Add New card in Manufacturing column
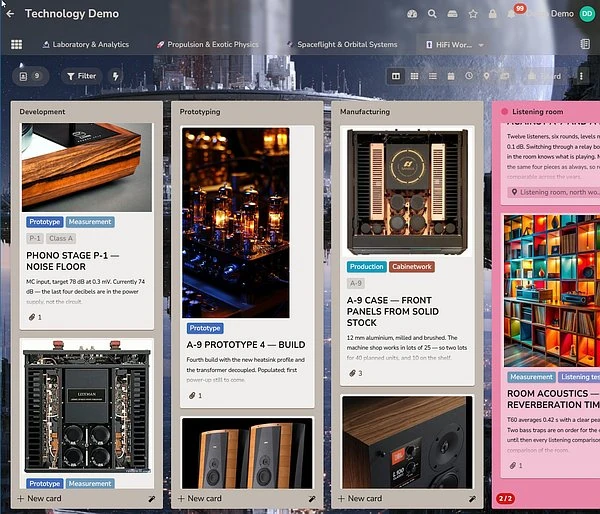600x514 pixels. 360,498
